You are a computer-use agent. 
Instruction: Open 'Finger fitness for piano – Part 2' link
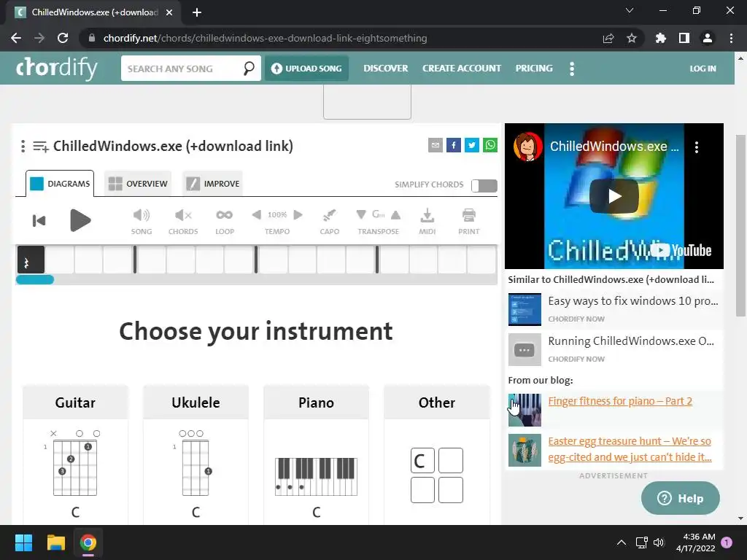click(x=620, y=401)
